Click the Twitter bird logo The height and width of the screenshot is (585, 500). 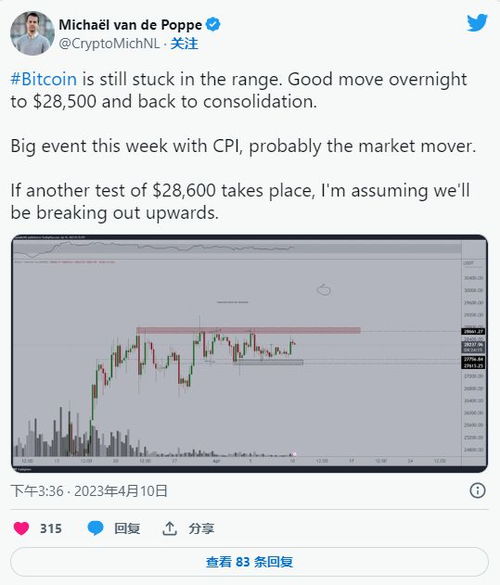click(x=477, y=23)
